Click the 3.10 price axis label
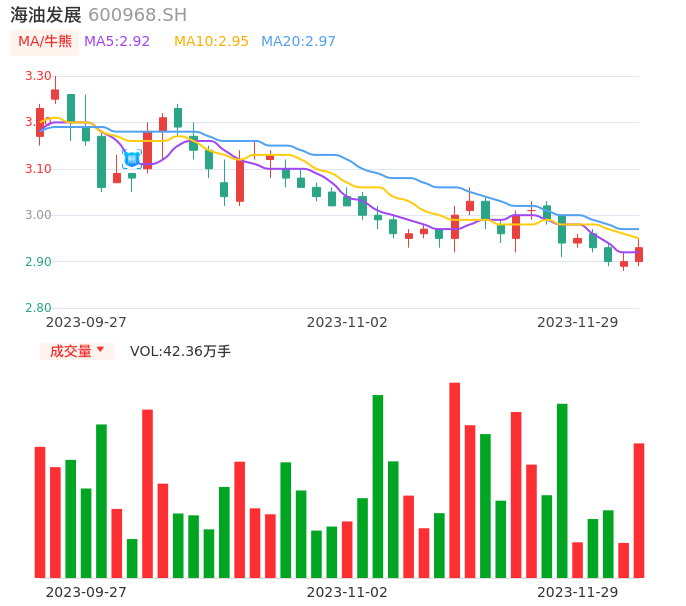 tap(38, 169)
